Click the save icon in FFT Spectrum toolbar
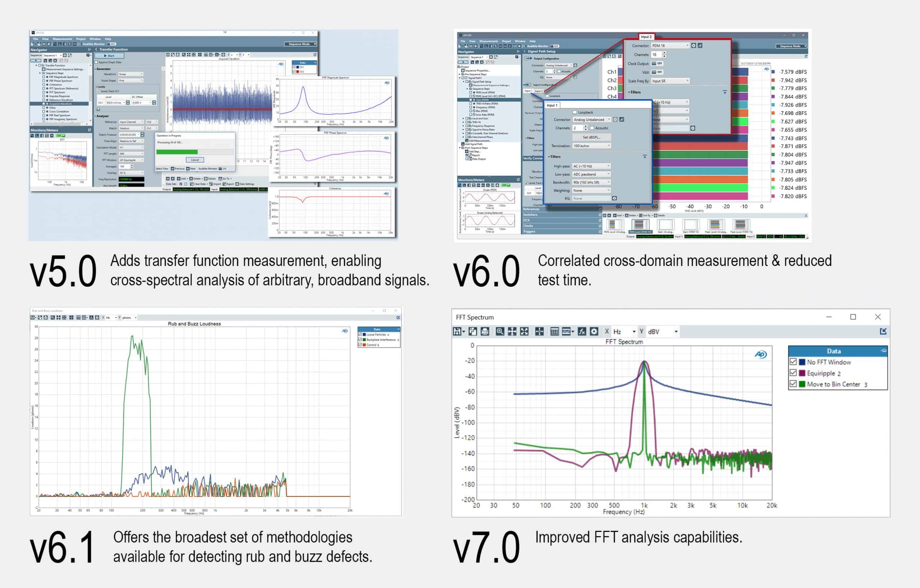 click(457, 332)
